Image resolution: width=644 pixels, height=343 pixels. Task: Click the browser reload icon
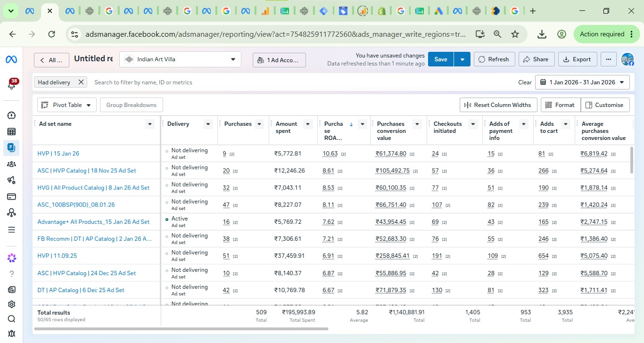(x=52, y=34)
